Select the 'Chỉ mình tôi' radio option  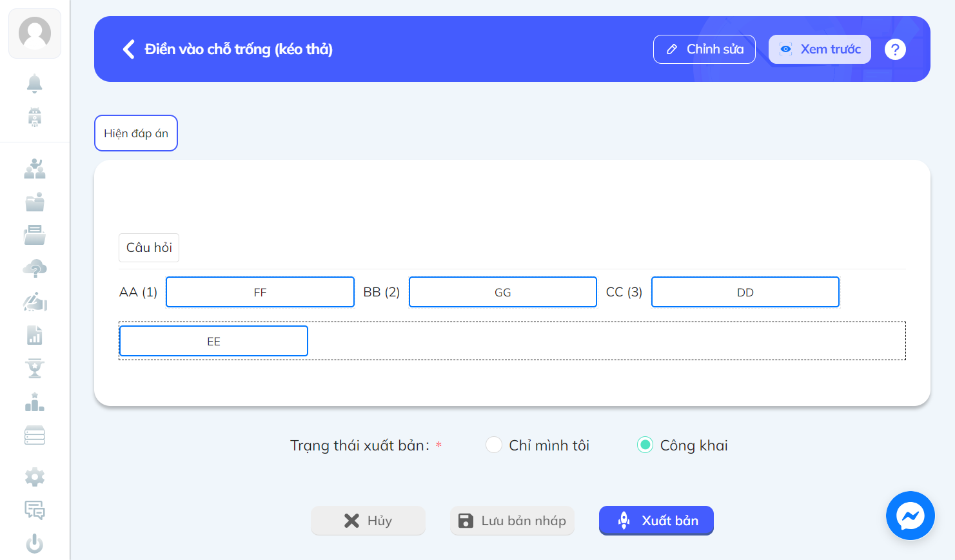tap(494, 445)
